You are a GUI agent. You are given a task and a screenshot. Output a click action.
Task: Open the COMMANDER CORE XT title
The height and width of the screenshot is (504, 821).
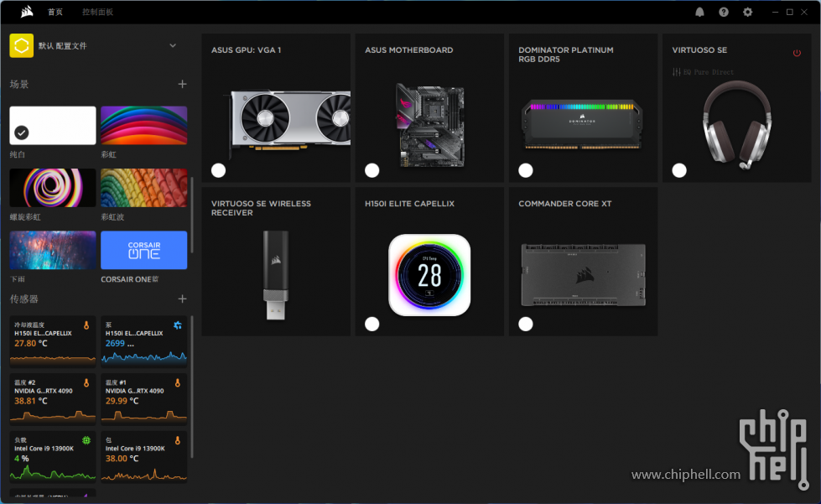click(565, 204)
